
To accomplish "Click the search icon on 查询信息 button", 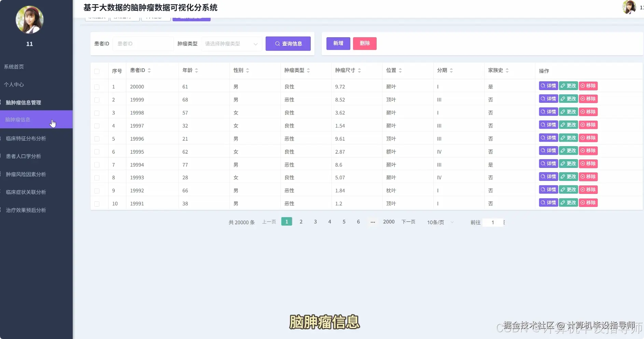I will click(277, 43).
